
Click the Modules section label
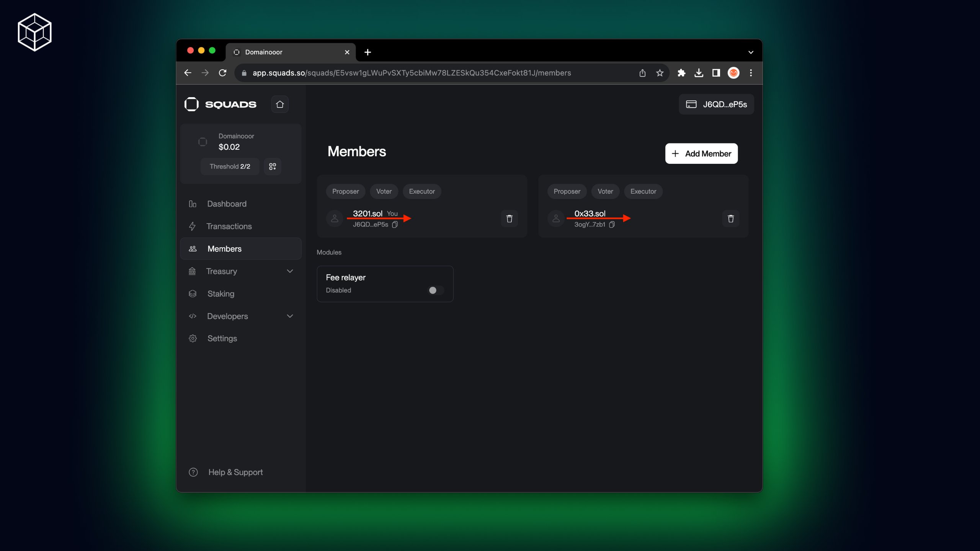[329, 253]
